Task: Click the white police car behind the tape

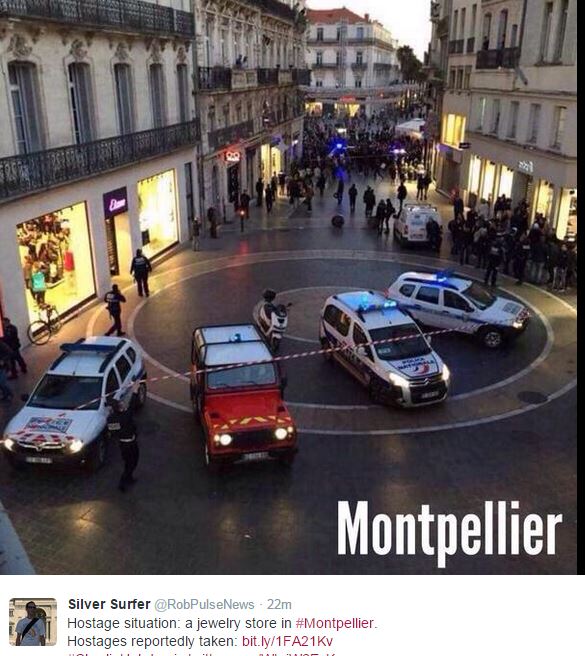Action: click(74, 400)
